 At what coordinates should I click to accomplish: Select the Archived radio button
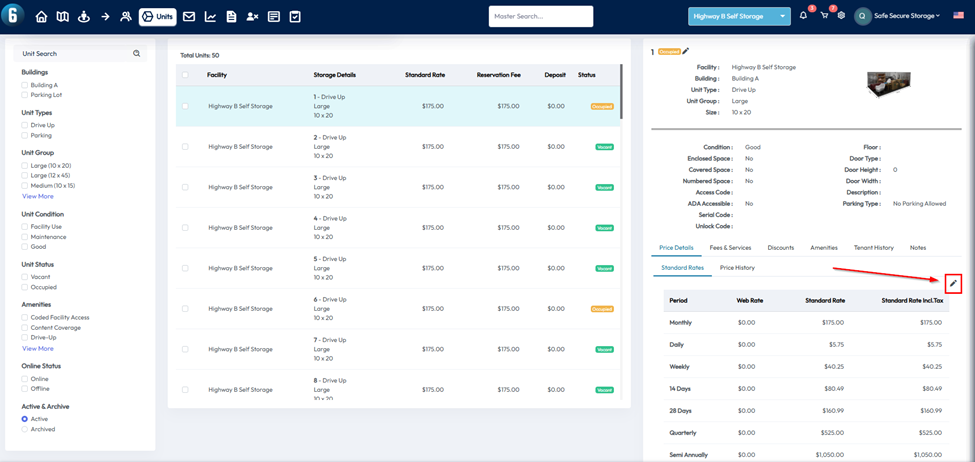pos(25,429)
